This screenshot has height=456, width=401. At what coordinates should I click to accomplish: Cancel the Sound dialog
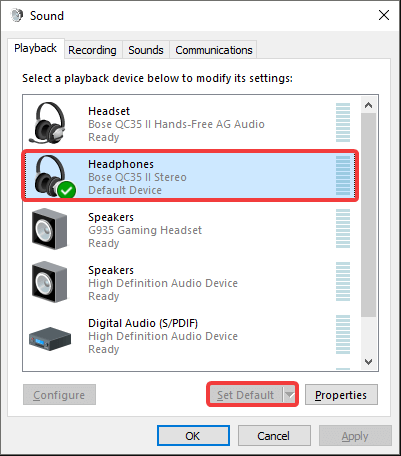click(274, 436)
